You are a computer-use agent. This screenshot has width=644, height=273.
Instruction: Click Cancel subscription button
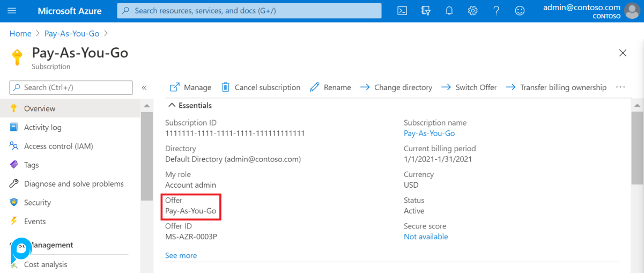[261, 87]
